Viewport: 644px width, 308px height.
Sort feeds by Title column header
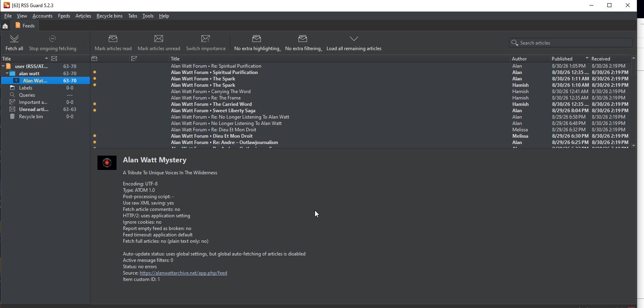tap(25, 58)
